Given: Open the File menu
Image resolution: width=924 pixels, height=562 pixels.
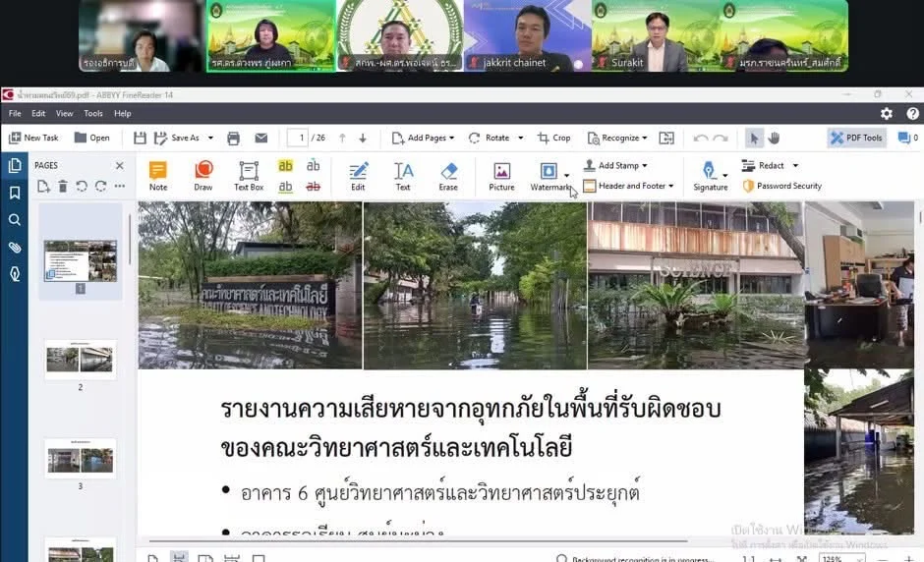Looking at the screenshot, I should 15,114.
